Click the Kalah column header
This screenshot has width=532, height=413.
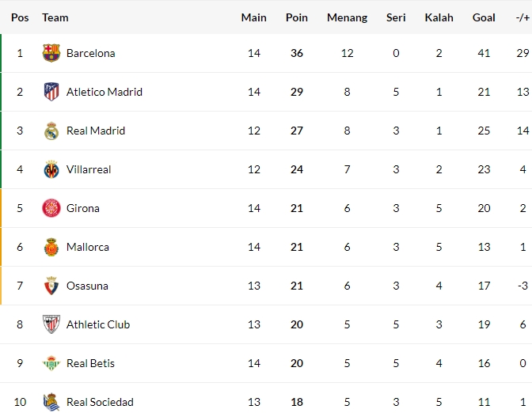click(439, 17)
